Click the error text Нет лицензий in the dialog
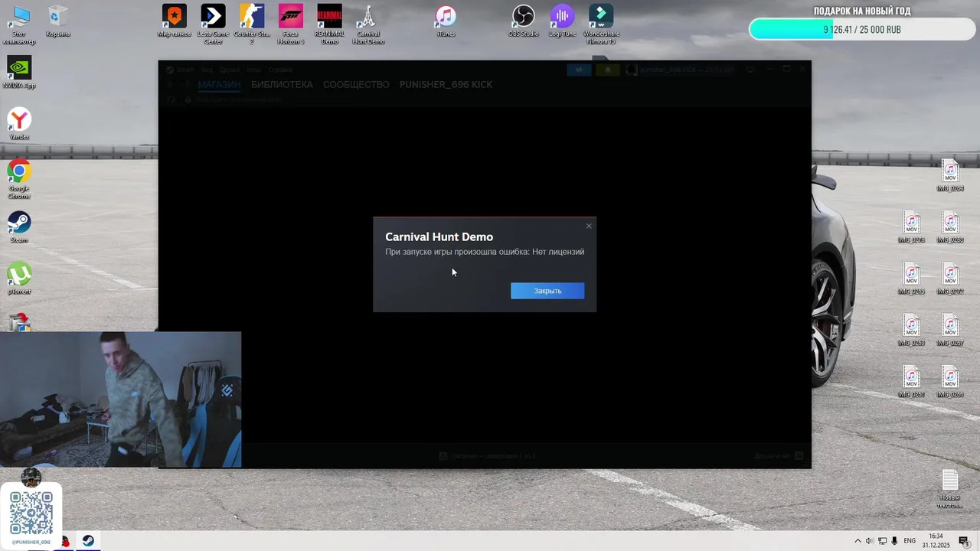The height and width of the screenshot is (551, 980). click(x=558, y=252)
